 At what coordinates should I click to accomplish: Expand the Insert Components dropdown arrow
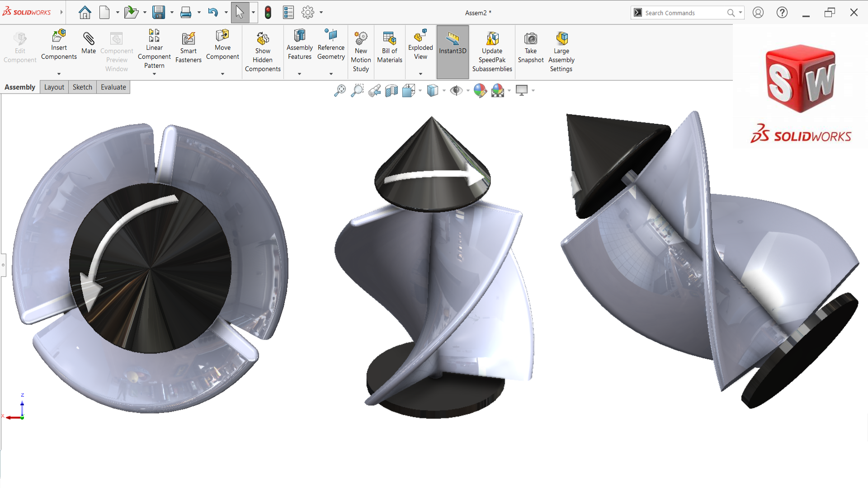(x=59, y=74)
